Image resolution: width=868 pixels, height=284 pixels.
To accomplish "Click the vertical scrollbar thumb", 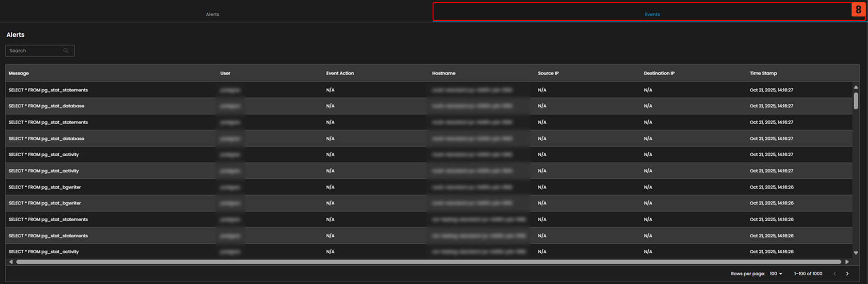I will click(856, 101).
